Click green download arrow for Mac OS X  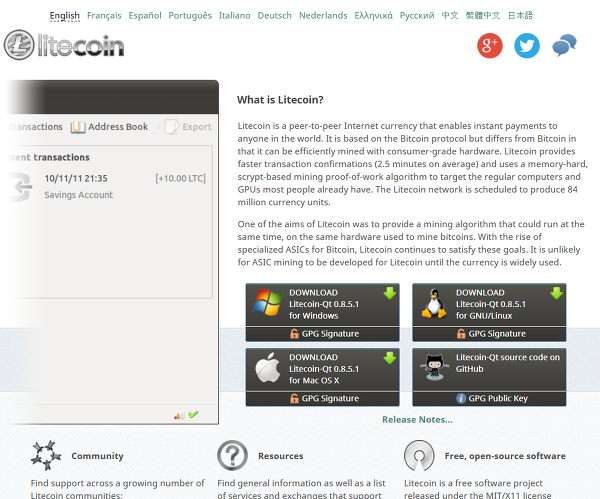[390, 358]
